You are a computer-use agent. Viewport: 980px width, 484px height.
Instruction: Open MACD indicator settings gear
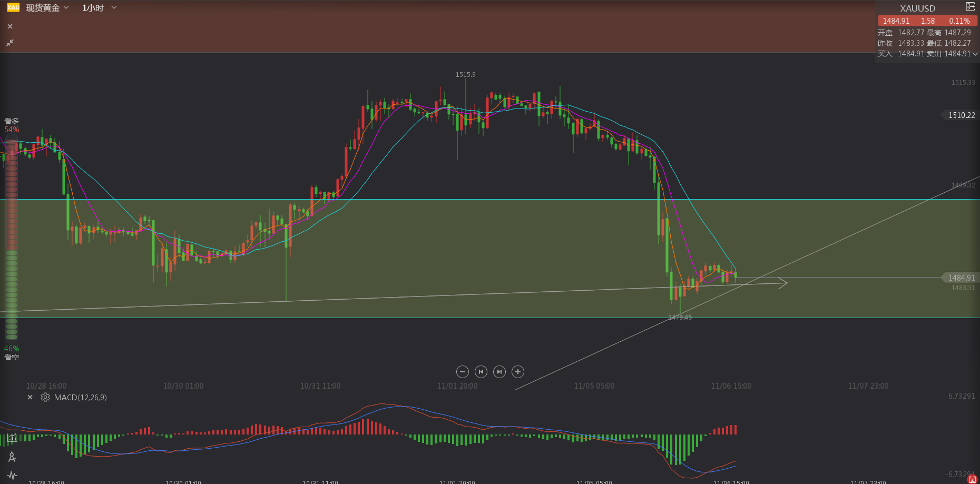(45, 398)
